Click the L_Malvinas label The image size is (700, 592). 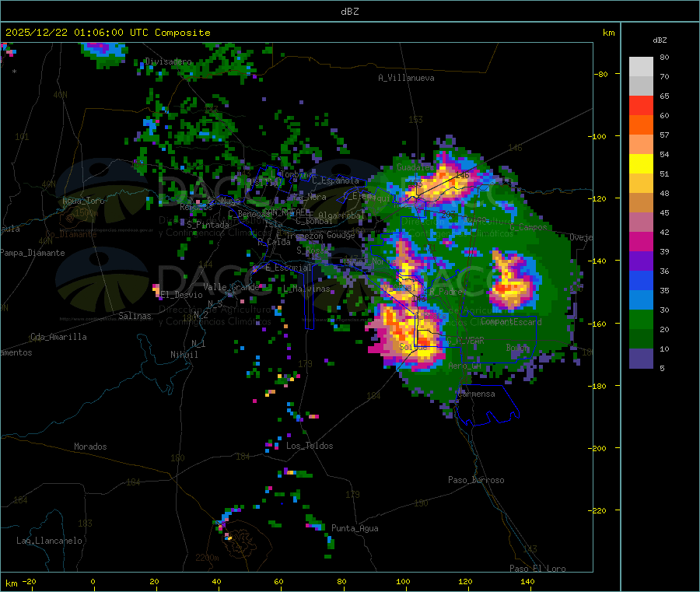click(306, 289)
